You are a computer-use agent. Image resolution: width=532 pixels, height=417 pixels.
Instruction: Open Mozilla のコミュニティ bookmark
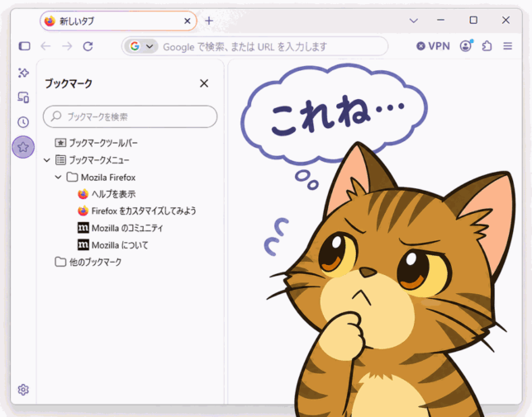tap(121, 228)
